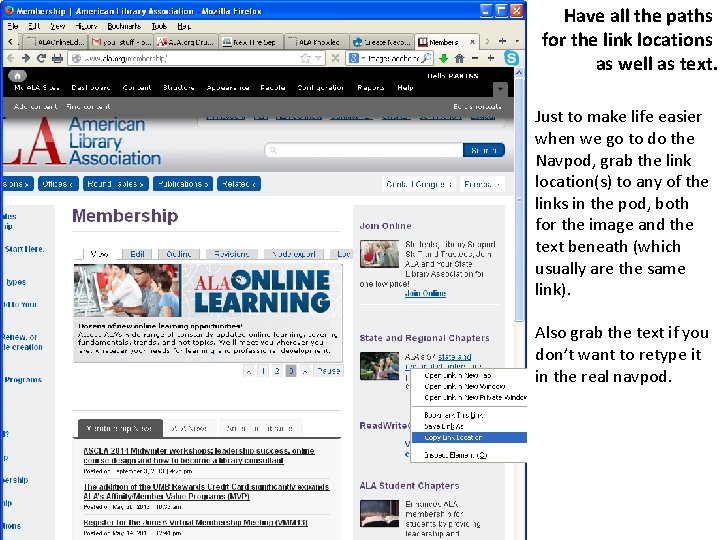Viewport: 720px width, 540px height.
Task: Click into the site search field
Action: [364, 150]
